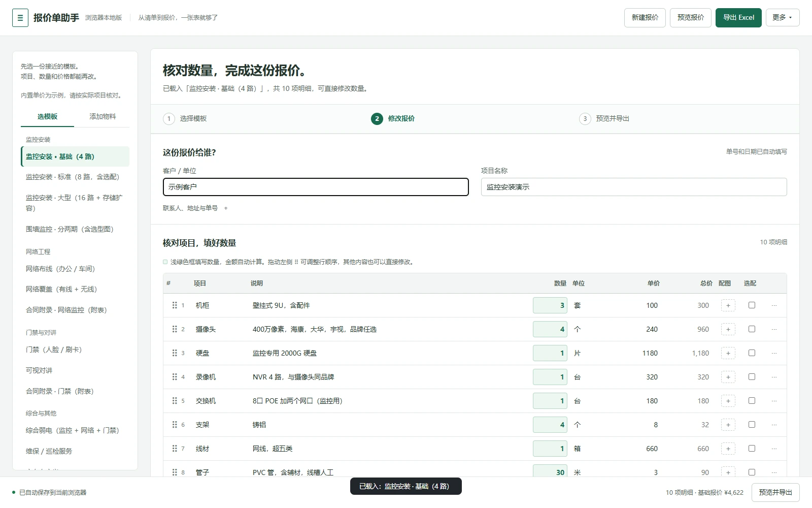The width and height of the screenshot is (812, 508).
Task: Click the 导出 Excel button
Action: (738, 17)
